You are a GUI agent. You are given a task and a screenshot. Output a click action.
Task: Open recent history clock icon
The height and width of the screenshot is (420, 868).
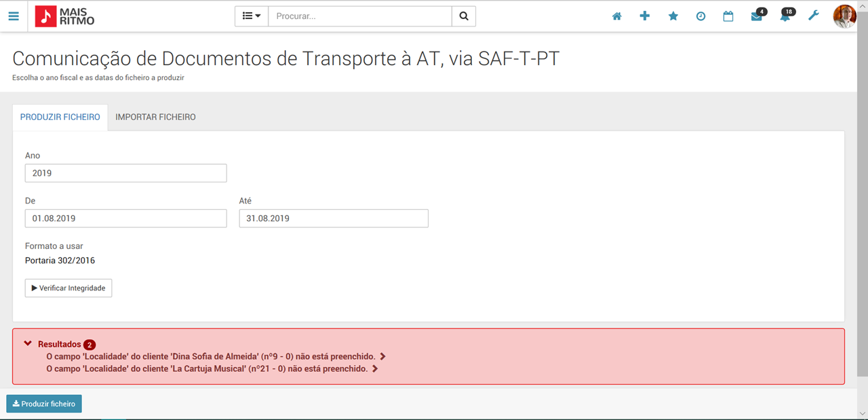(x=701, y=16)
